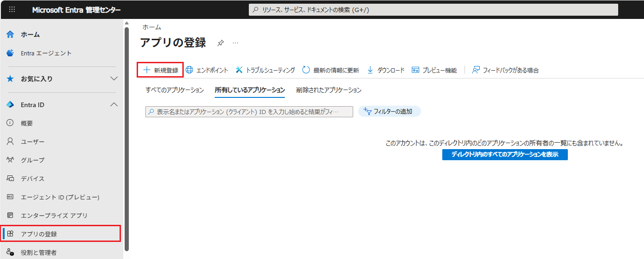Click the デバイス icon in sidebar
The image size is (644, 259).
[x=10, y=179]
